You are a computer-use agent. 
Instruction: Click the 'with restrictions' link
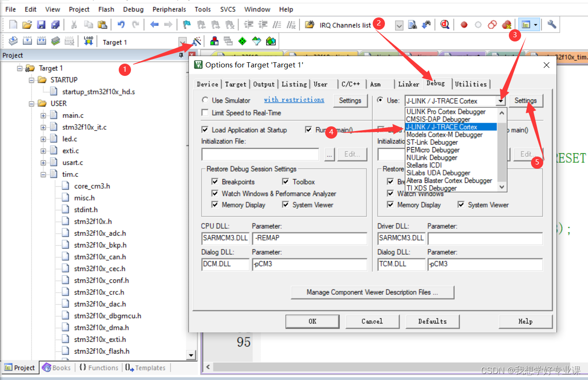pos(294,99)
